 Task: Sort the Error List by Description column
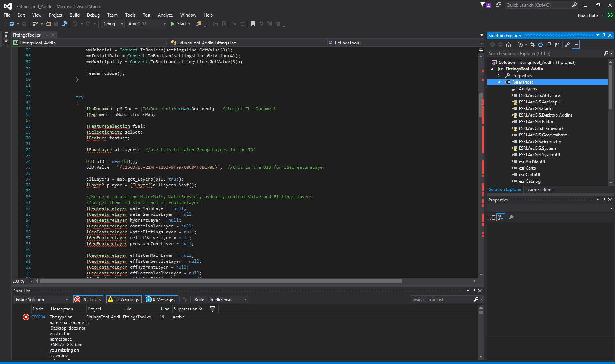(x=62, y=309)
